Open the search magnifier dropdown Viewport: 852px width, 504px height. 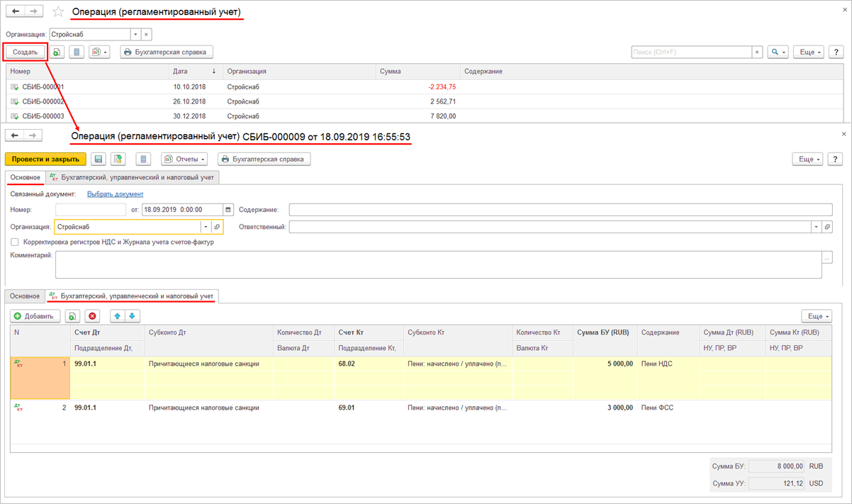click(x=778, y=52)
